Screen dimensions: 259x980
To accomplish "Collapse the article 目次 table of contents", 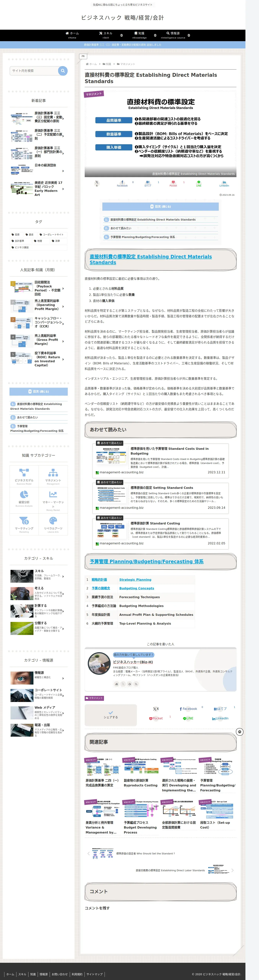I will (160, 207).
